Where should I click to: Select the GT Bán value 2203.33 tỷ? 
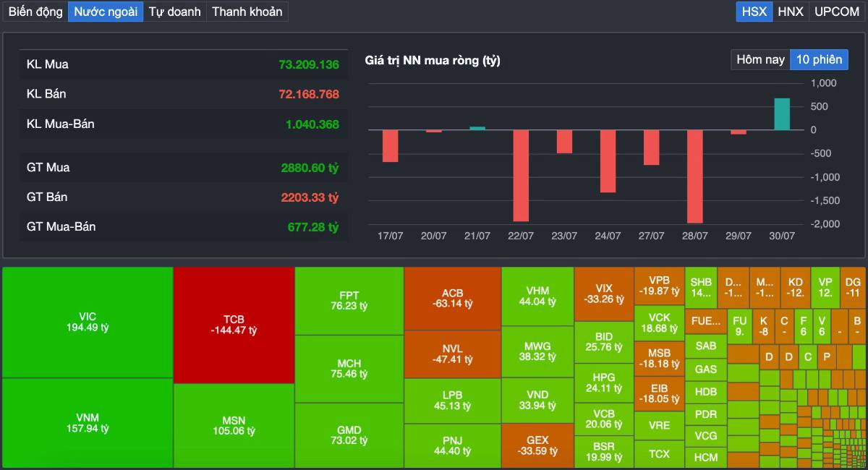click(310, 197)
